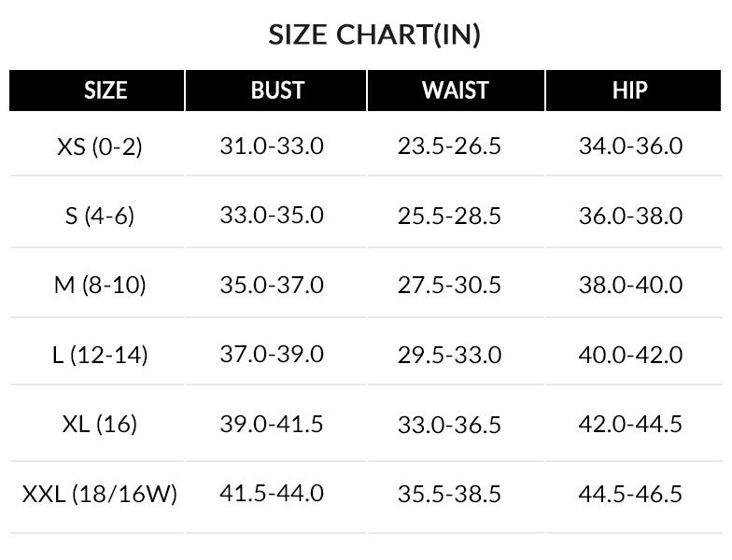Click XXL hip value 44.5-46.5

630,493
